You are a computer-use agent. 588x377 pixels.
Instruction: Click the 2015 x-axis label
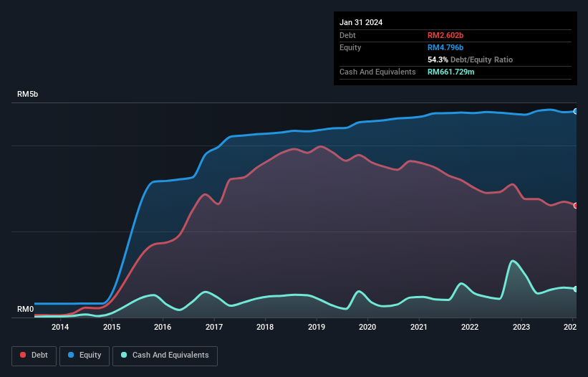pyautogui.click(x=112, y=327)
